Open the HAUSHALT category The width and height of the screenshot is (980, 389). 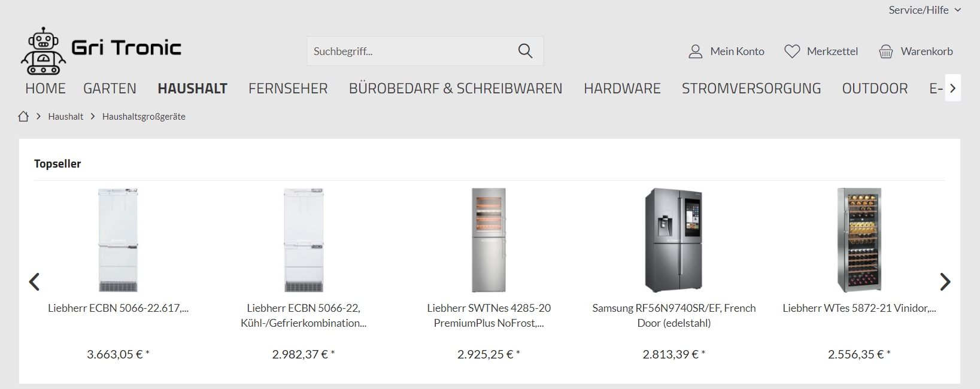(x=192, y=89)
